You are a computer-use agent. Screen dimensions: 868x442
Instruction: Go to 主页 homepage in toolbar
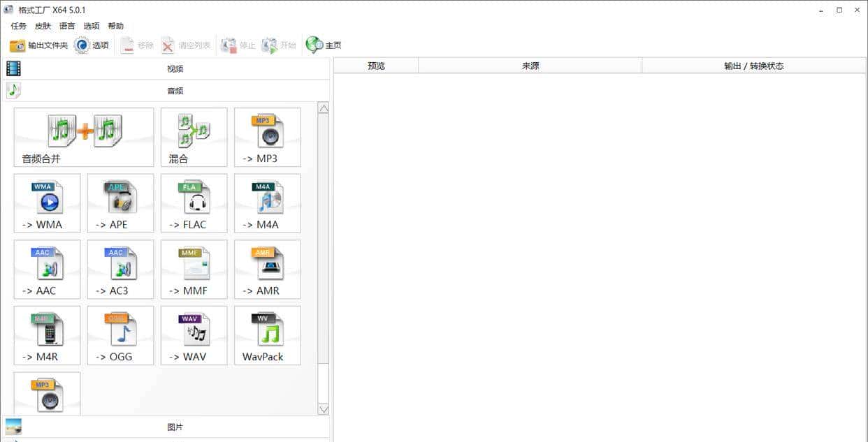click(x=324, y=45)
